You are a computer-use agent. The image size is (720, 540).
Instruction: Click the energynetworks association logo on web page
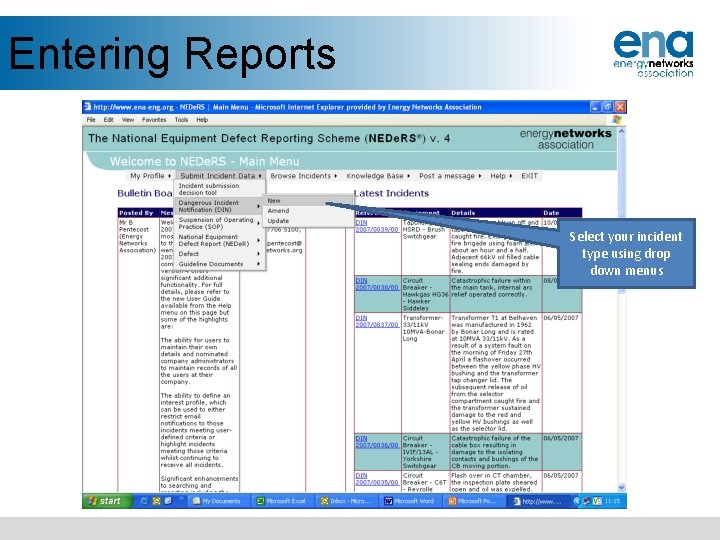tap(566, 139)
